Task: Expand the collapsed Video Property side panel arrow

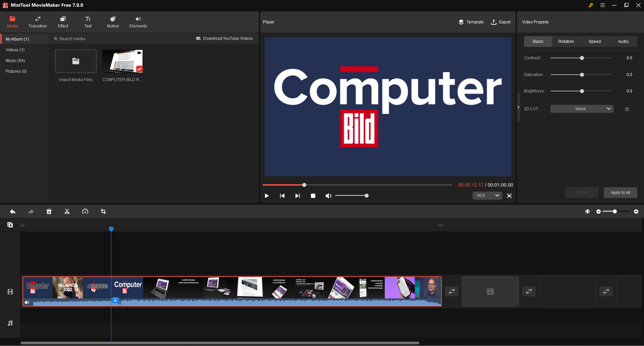Action: [x=518, y=107]
